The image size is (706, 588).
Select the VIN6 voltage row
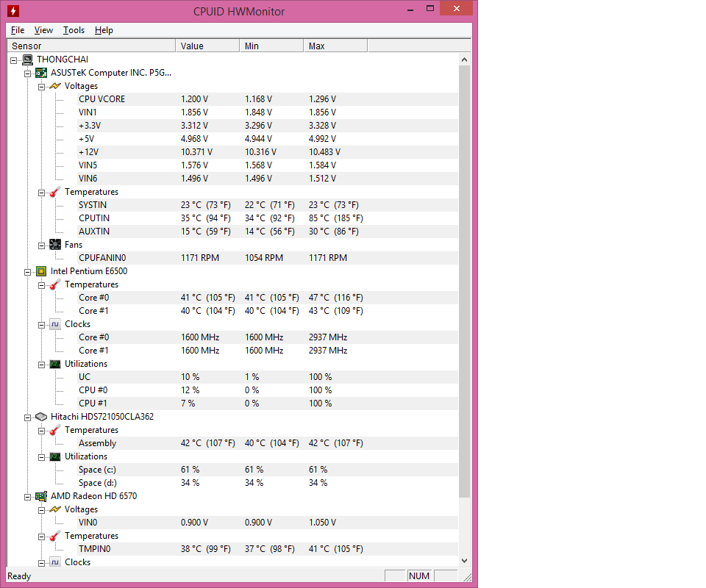[268, 179]
